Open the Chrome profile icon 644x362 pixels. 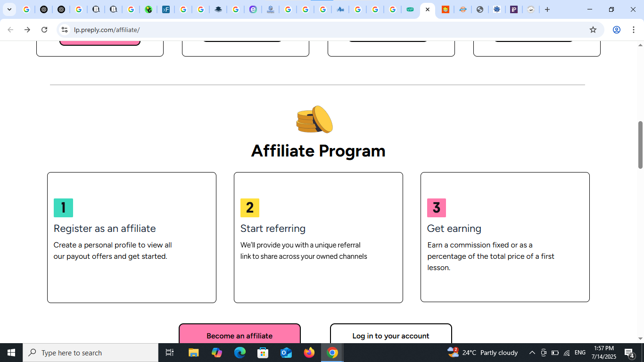[616, 30]
